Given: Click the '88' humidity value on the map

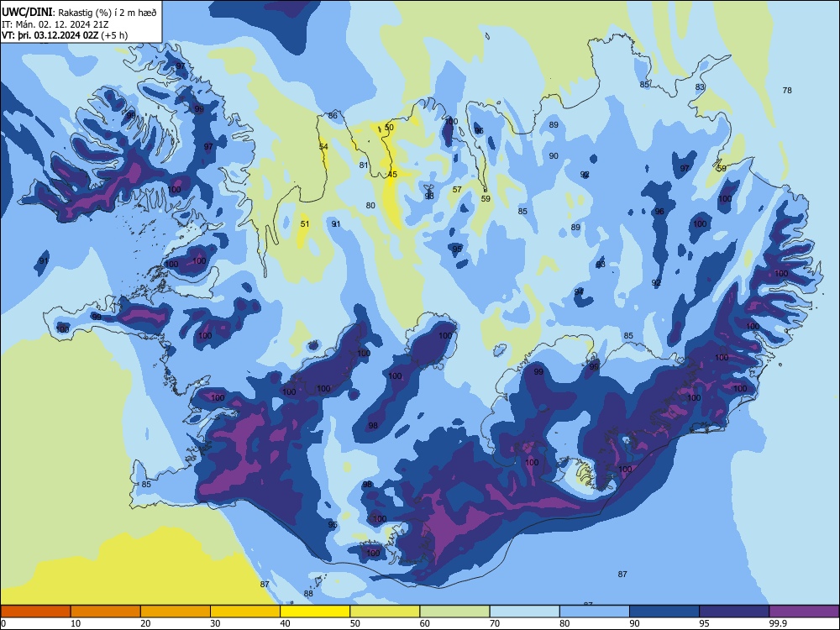Looking at the screenshot, I should pos(308,594).
